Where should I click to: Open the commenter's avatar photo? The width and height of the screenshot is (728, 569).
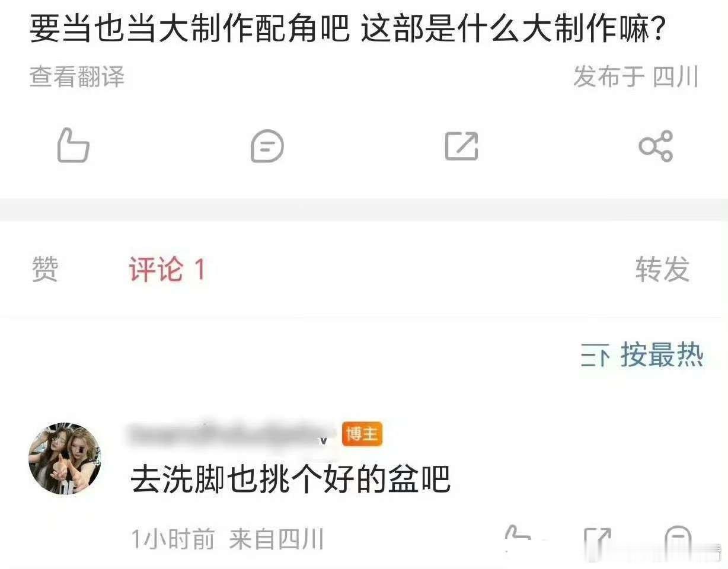65,458
